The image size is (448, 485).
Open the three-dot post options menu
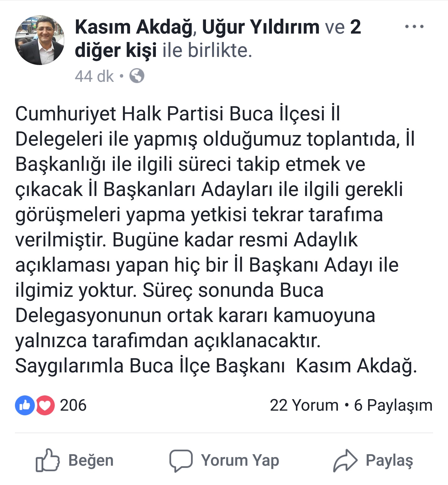pos(414,27)
